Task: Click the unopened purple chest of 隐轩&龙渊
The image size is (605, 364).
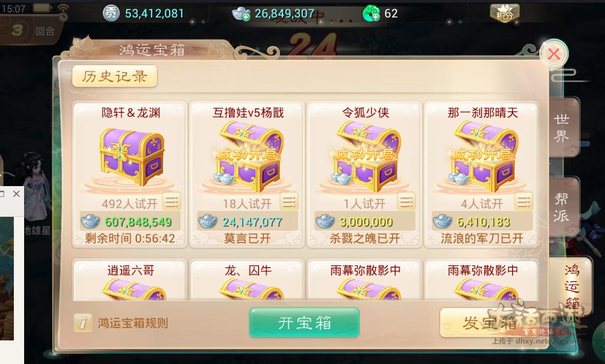Action: tap(131, 157)
